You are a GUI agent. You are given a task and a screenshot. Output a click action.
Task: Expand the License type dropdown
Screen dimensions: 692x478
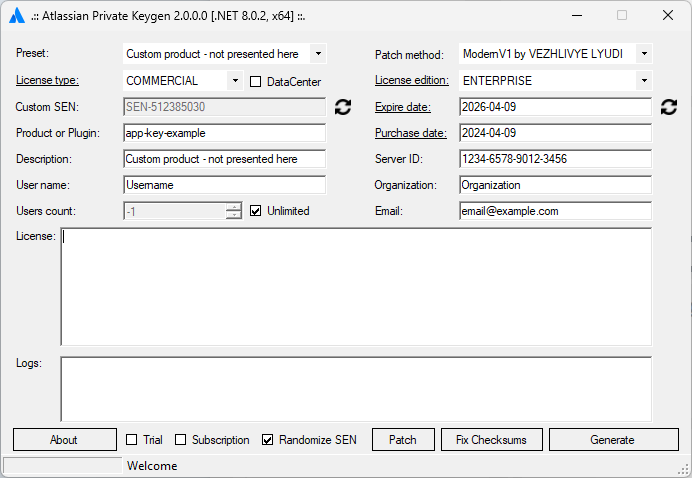(x=235, y=81)
